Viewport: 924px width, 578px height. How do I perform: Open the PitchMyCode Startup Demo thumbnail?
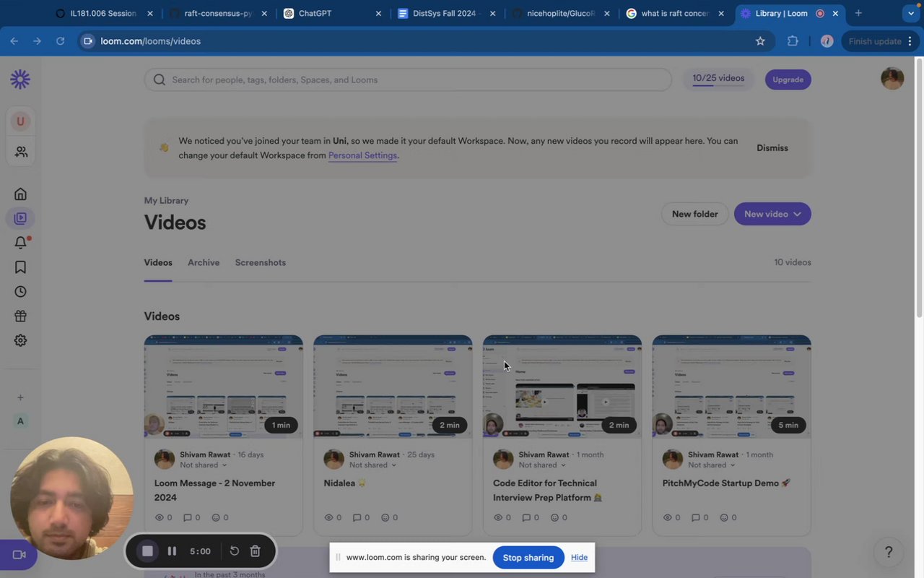click(731, 387)
